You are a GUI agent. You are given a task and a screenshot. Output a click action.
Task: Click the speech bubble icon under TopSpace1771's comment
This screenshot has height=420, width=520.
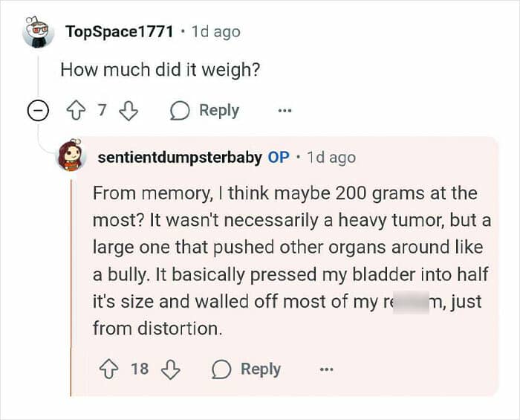[x=180, y=111]
